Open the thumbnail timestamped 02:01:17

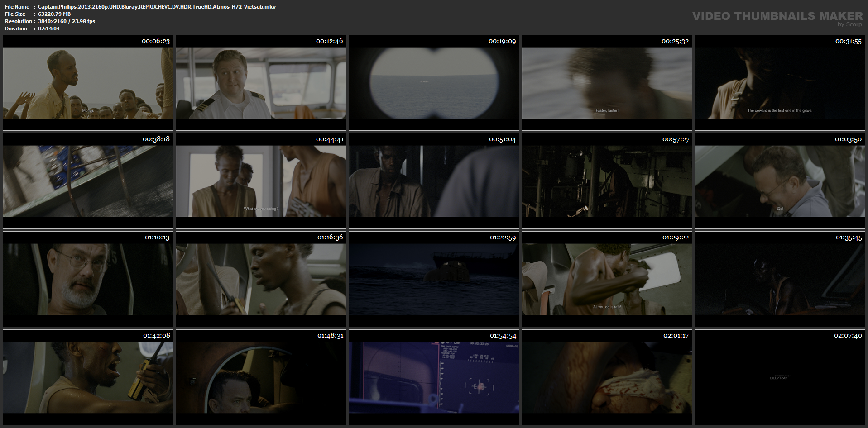(x=607, y=377)
